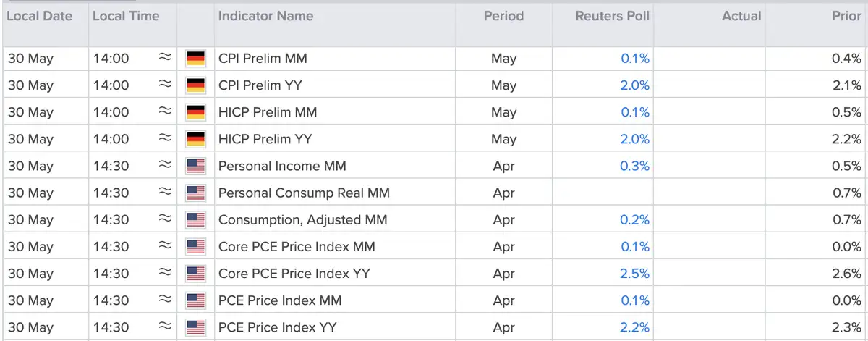This screenshot has height=341, width=868.
Task: Select the HICP Prelim YY indicator name
Action: coord(265,139)
